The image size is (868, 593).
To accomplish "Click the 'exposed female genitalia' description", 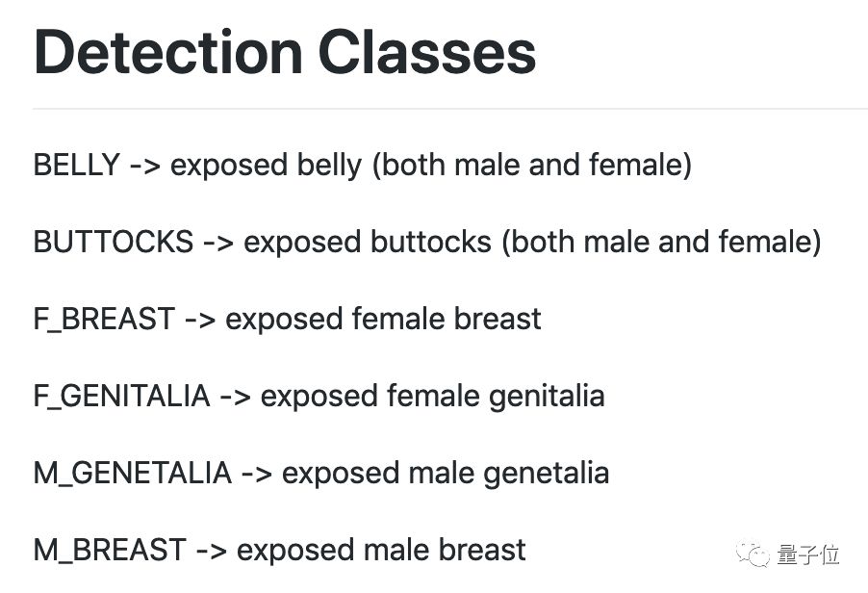I will coord(432,396).
